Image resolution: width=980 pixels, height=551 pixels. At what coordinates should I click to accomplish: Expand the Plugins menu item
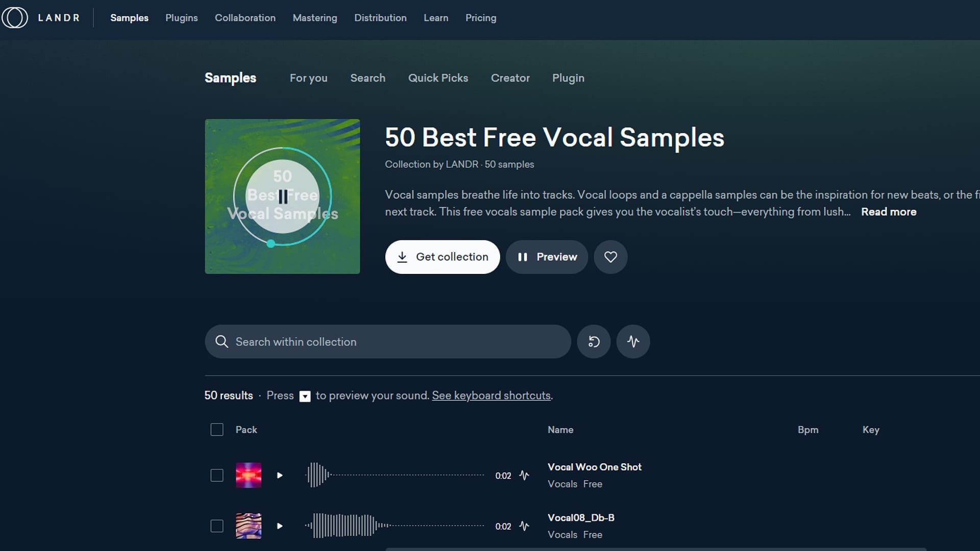[182, 17]
